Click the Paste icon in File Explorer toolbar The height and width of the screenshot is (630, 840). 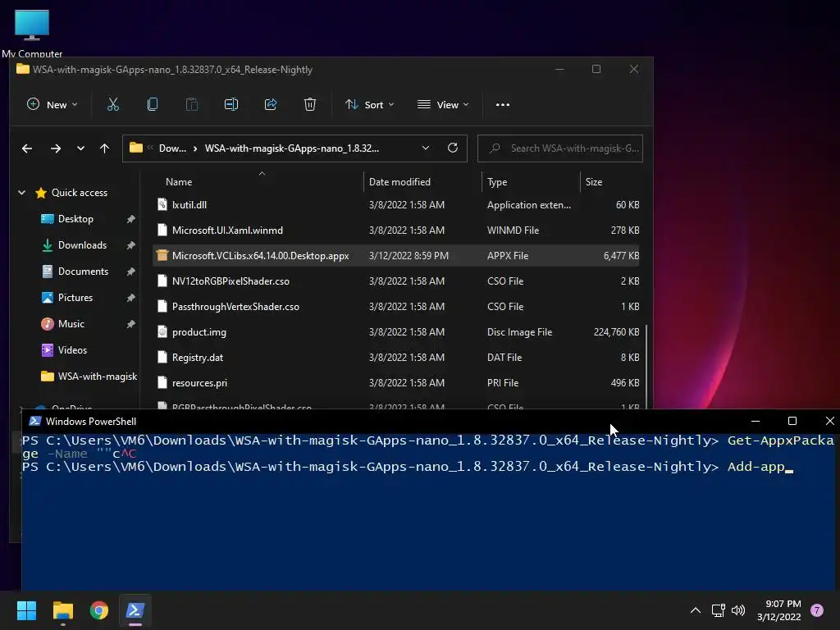pos(191,104)
